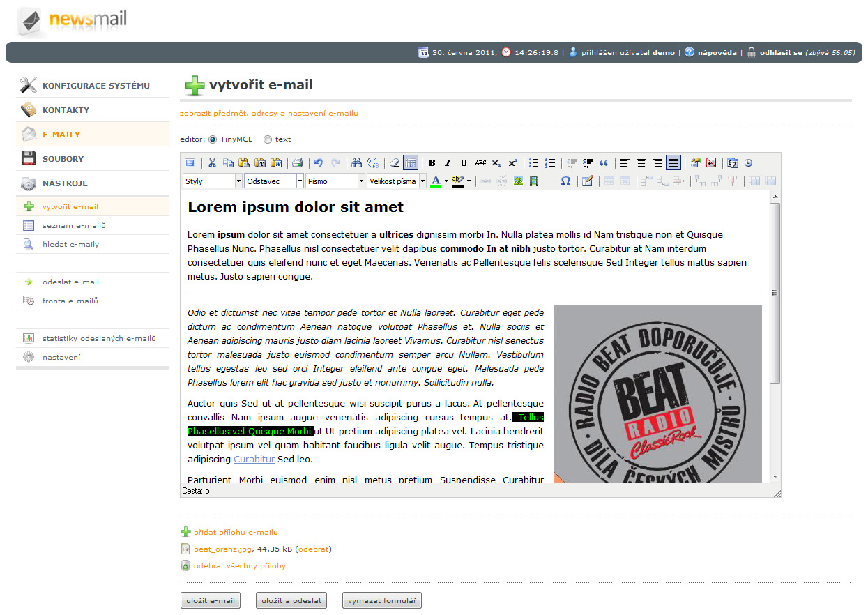Click the Copy icon in toolbar
The width and height of the screenshot is (868, 615).
click(x=228, y=163)
